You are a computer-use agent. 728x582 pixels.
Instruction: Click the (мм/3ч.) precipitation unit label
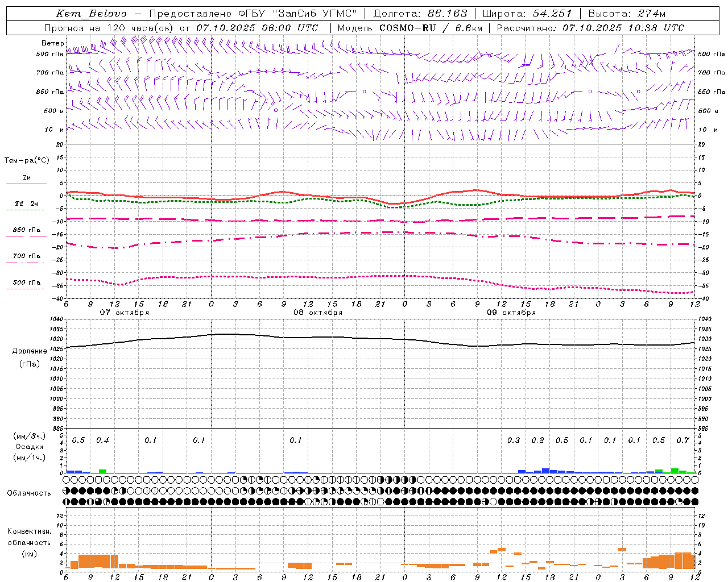[29, 436]
